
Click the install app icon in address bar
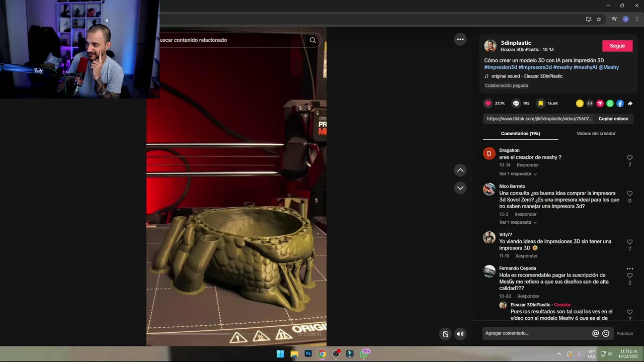point(588,19)
